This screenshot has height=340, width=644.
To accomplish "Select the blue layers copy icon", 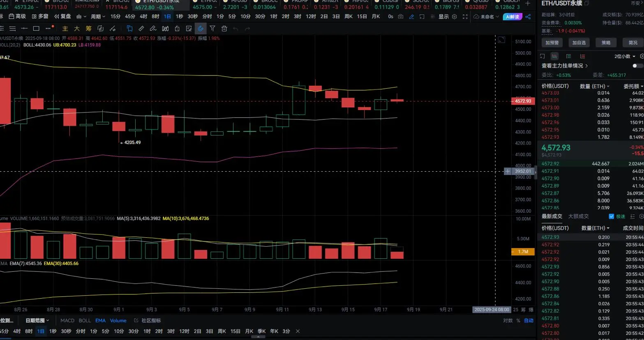I will click(x=129, y=28).
